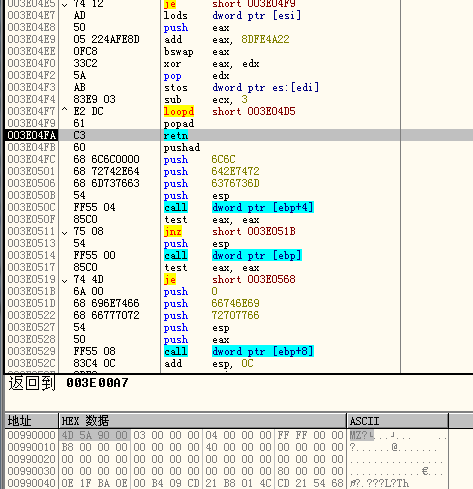Click the loopd short 003E04D5 instruction
473x489 pixels.
(x=230, y=111)
